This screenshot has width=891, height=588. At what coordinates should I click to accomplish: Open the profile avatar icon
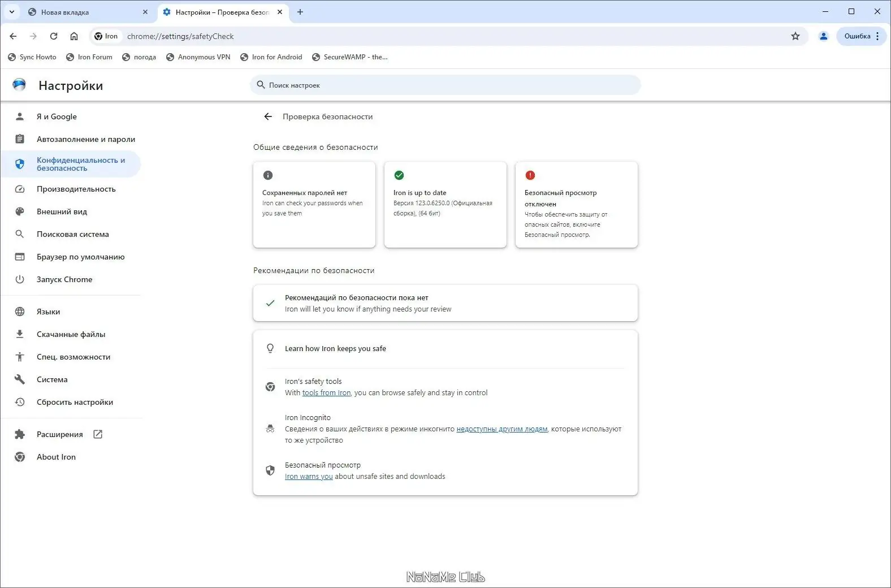point(824,36)
